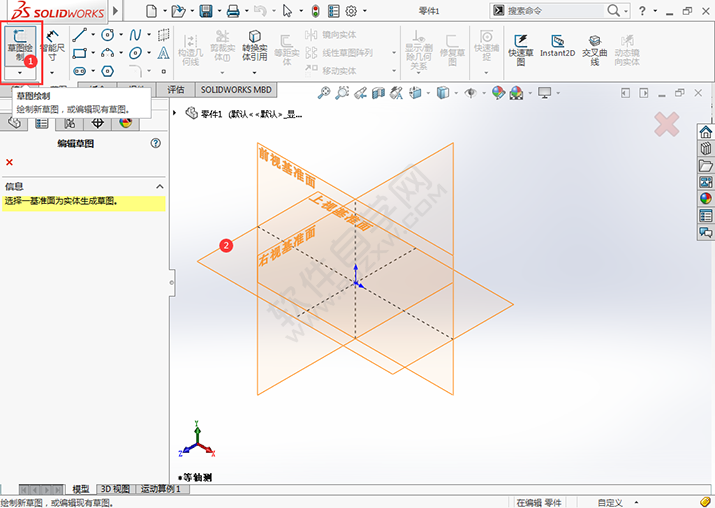Select the Smart Dimension (智能尺寸) tool
The height and width of the screenshot is (508, 715).
pos(52,46)
